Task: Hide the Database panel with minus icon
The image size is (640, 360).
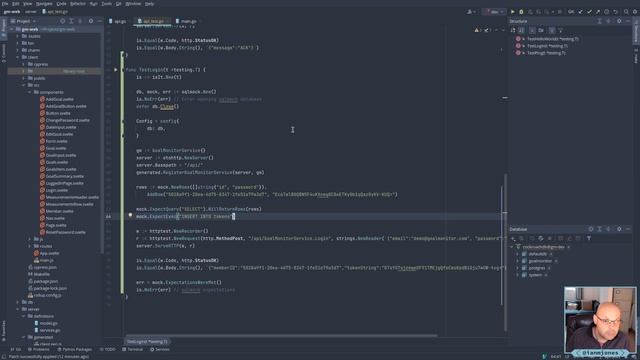Action: pyautogui.click(x=628, y=229)
